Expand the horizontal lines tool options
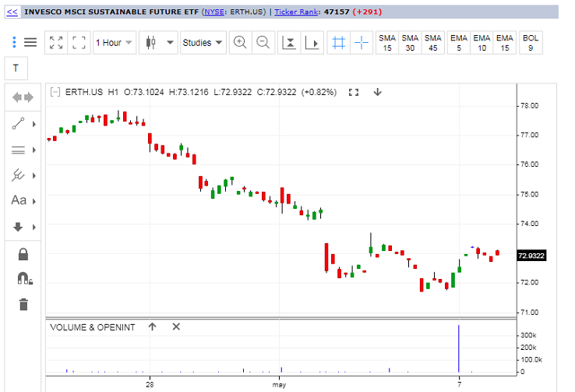Screen dimensions: 575x392 click(34, 150)
